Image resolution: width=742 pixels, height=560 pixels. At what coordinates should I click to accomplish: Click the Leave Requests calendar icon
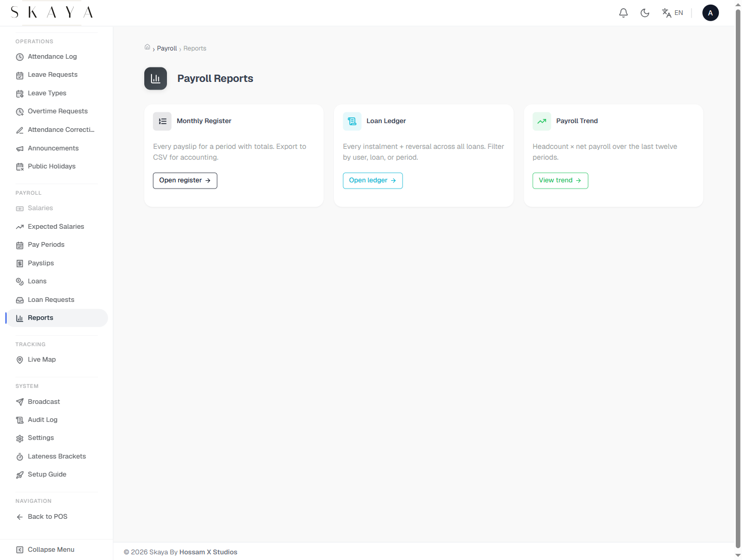tap(20, 75)
